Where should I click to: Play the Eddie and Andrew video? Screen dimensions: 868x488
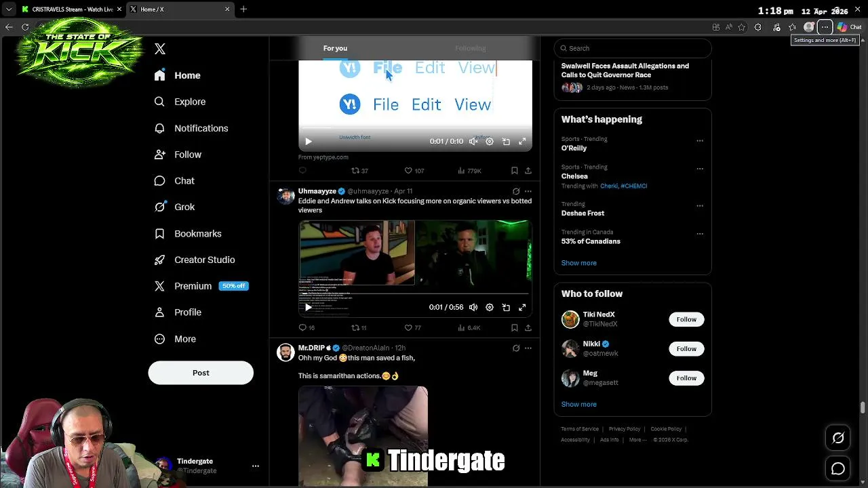pos(309,308)
